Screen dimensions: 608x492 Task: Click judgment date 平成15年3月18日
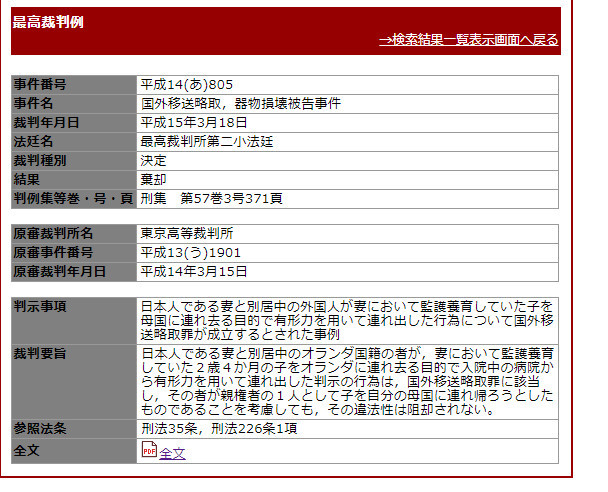(193, 123)
